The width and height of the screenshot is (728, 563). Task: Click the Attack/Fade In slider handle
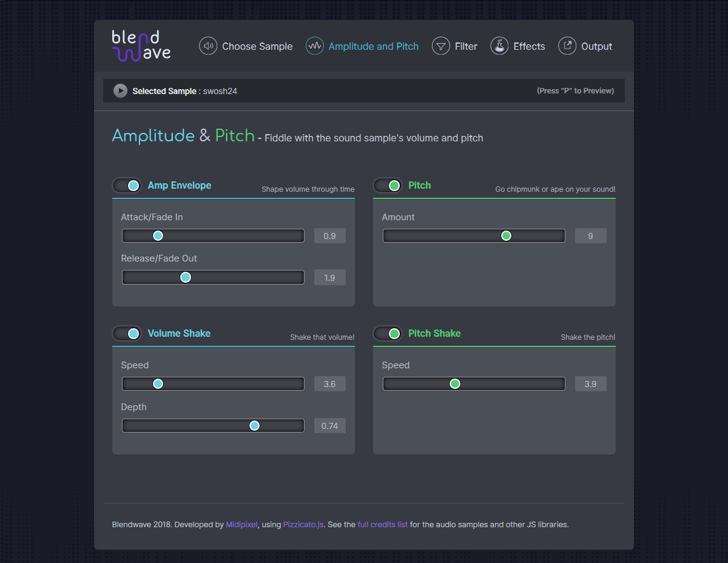click(x=158, y=236)
